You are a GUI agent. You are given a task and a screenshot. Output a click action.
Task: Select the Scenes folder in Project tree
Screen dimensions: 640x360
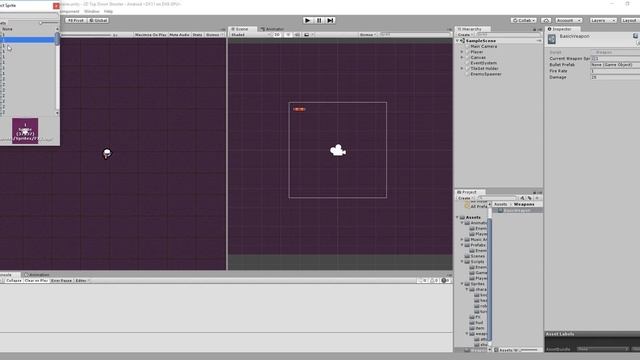[475, 256]
